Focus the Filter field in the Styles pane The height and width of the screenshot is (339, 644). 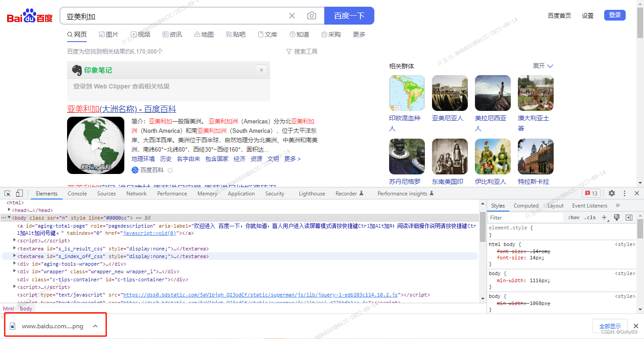(x=525, y=218)
